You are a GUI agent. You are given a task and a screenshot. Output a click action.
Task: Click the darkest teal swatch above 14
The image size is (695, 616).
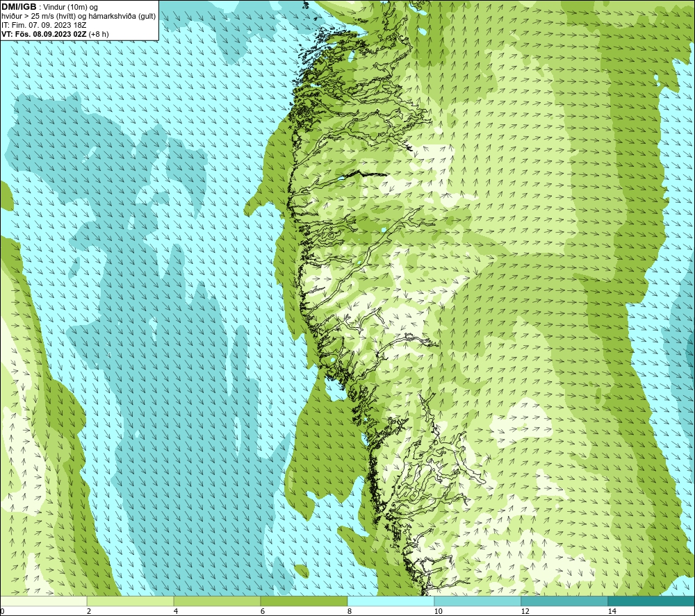652,601
